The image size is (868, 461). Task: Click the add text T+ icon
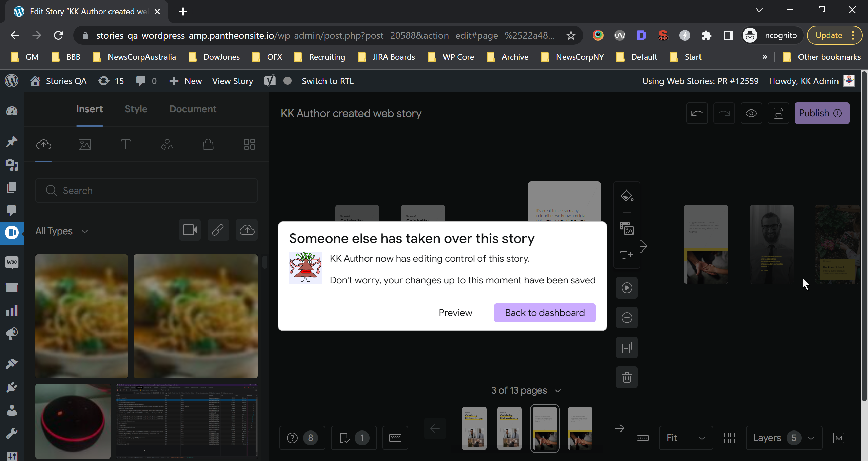(x=627, y=255)
